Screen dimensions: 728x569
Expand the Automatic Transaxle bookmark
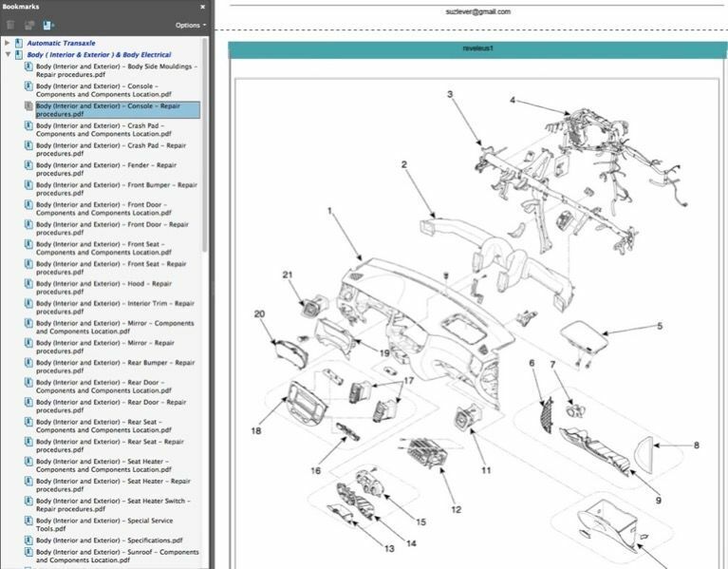[x=8, y=44]
